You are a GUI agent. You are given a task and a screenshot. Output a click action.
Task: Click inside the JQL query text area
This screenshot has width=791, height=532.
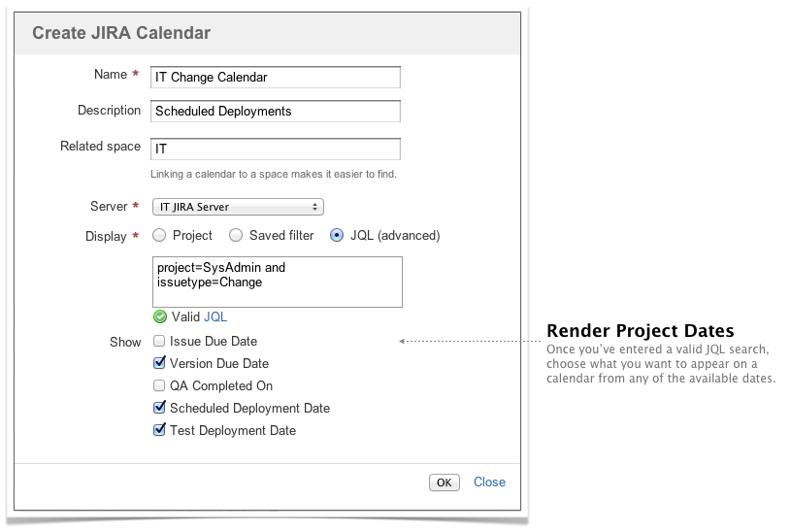tap(276, 281)
